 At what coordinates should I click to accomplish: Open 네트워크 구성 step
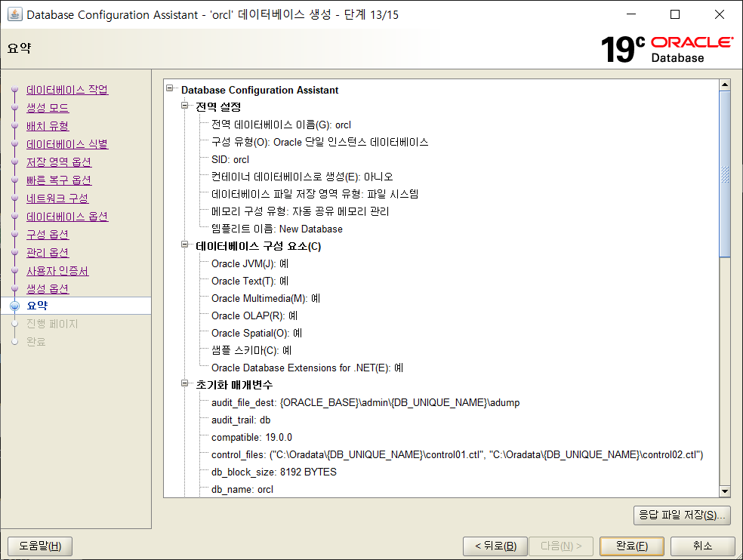(57, 198)
